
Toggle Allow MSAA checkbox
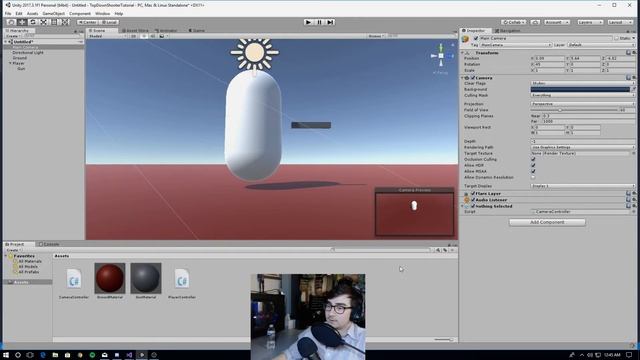tap(533, 171)
